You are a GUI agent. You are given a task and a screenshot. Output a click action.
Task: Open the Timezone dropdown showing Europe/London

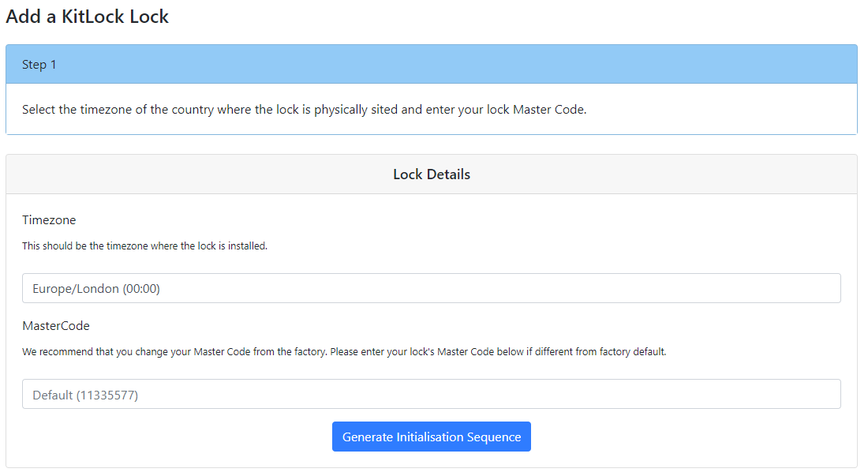click(x=431, y=289)
